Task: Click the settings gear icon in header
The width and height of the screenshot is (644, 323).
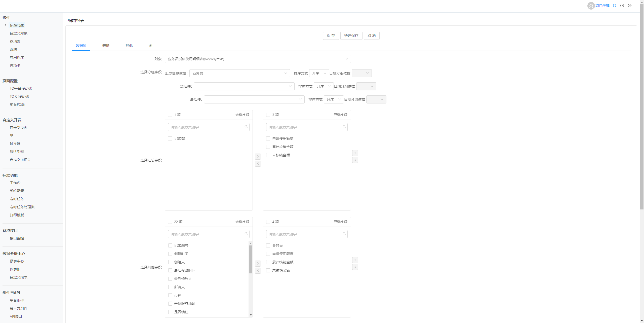Action: click(x=615, y=6)
